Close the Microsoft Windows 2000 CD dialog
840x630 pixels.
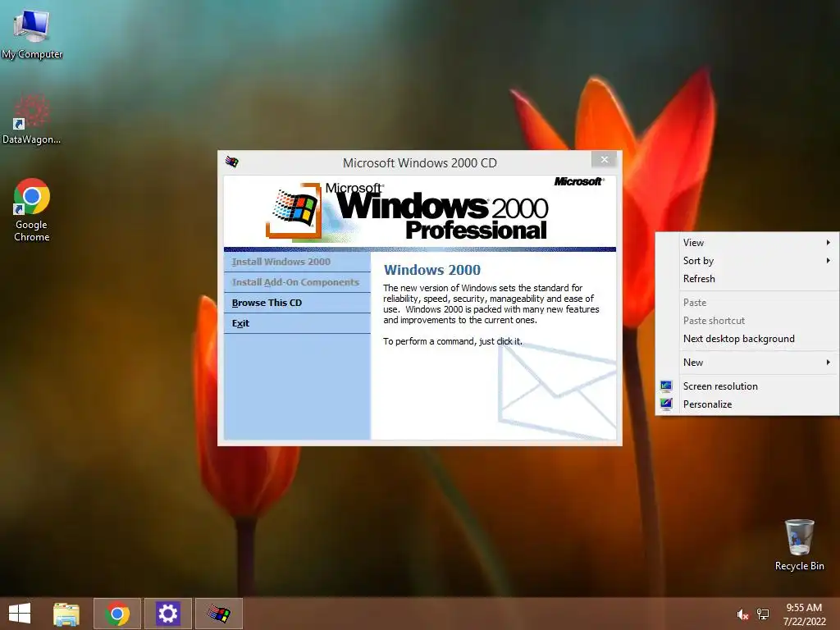pos(605,159)
